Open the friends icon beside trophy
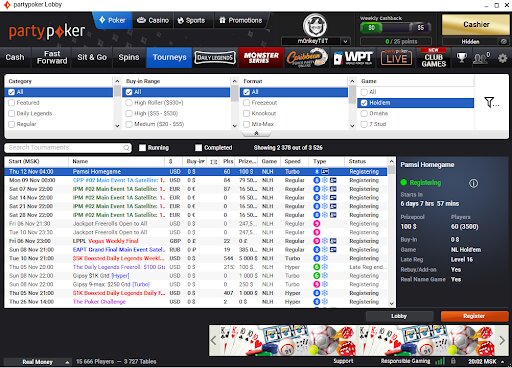Screen dimensions: 512x368 481,58
